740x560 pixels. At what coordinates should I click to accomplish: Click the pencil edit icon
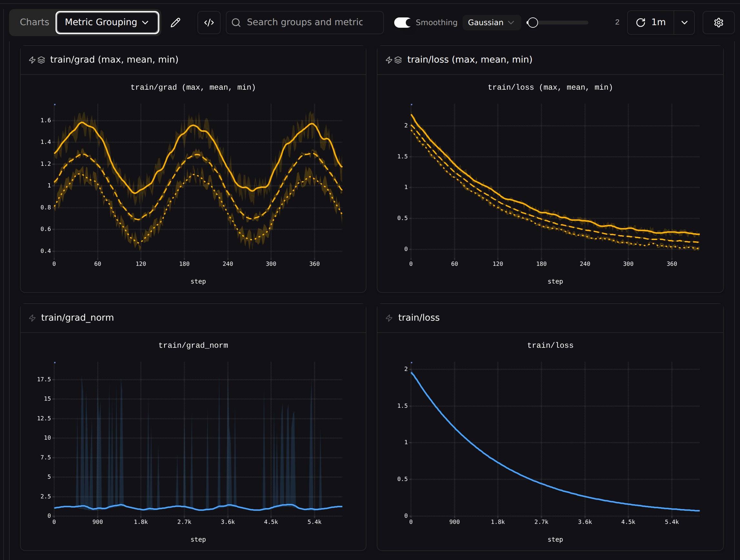tap(175, 22)
